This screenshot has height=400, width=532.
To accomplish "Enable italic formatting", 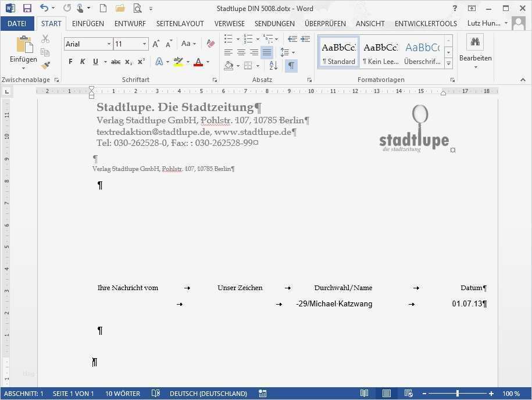I will pyautogui.click(x=83, y=61).
